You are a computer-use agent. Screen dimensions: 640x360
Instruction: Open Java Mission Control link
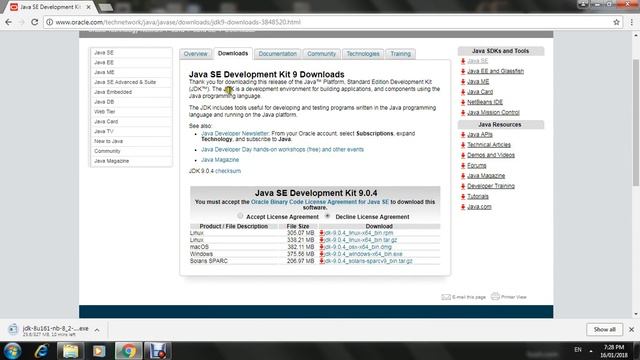pyautogui.click(x=493, y=112)
